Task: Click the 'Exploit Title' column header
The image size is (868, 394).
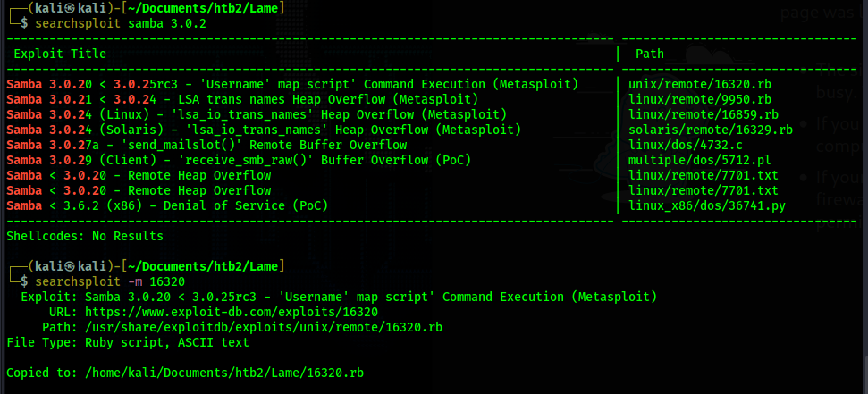Action: click(x=60, y=54)
